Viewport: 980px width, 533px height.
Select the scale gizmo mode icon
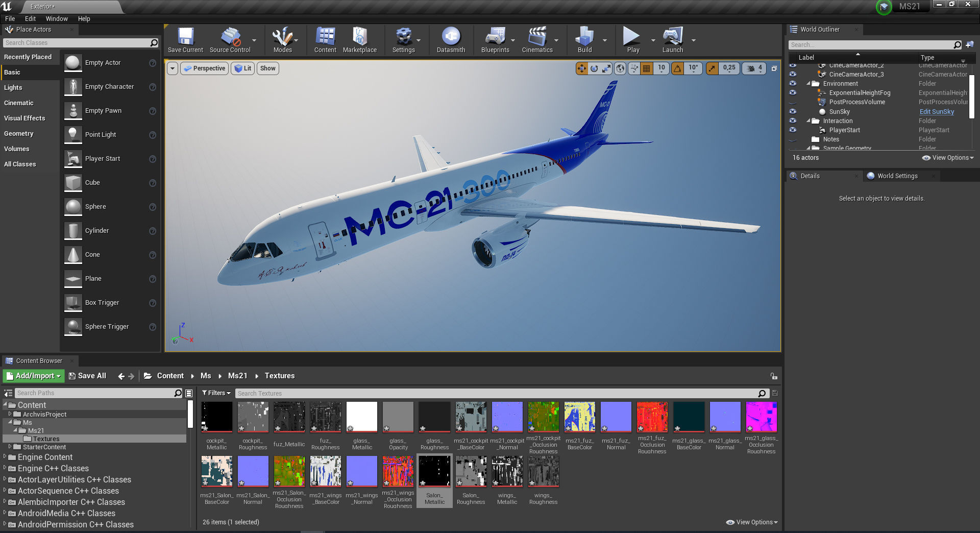click(x=606, y=68)
